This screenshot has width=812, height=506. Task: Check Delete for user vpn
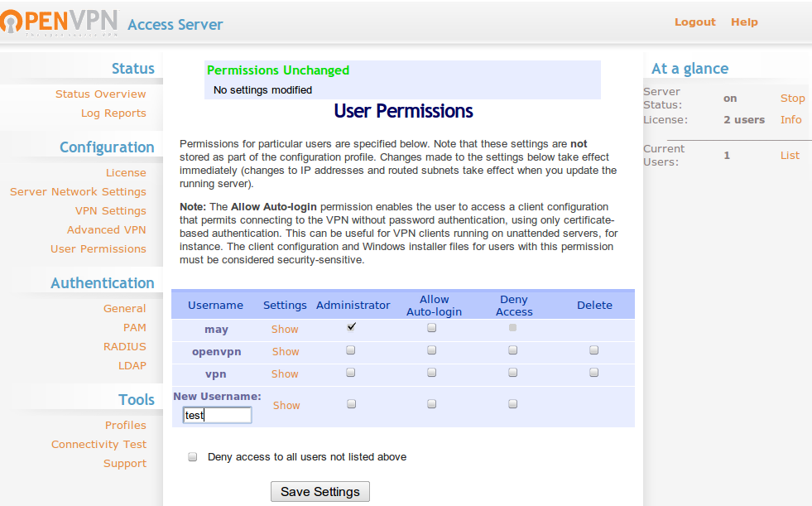pos(594,373)
